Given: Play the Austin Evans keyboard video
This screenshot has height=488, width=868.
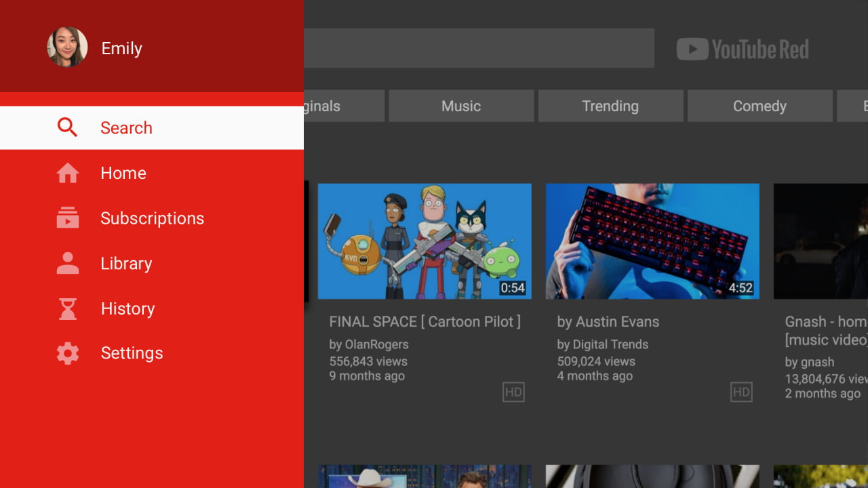Looking at the screenshot, I should pyautogui.click(x=652, y=241).
